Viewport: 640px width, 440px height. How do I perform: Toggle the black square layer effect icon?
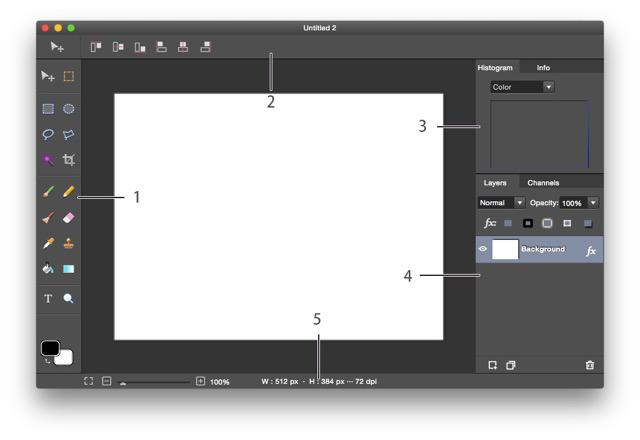pyautogui.click(x=528, y=223)
